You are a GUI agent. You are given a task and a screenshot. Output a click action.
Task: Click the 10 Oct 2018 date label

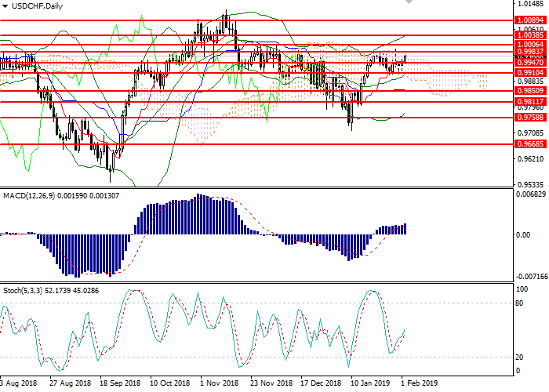point(170,383)
